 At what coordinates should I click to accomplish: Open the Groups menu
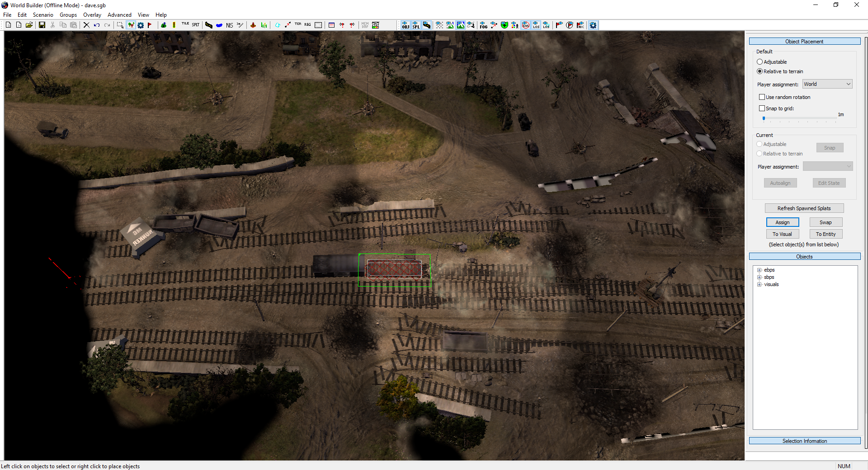(68, 15)
